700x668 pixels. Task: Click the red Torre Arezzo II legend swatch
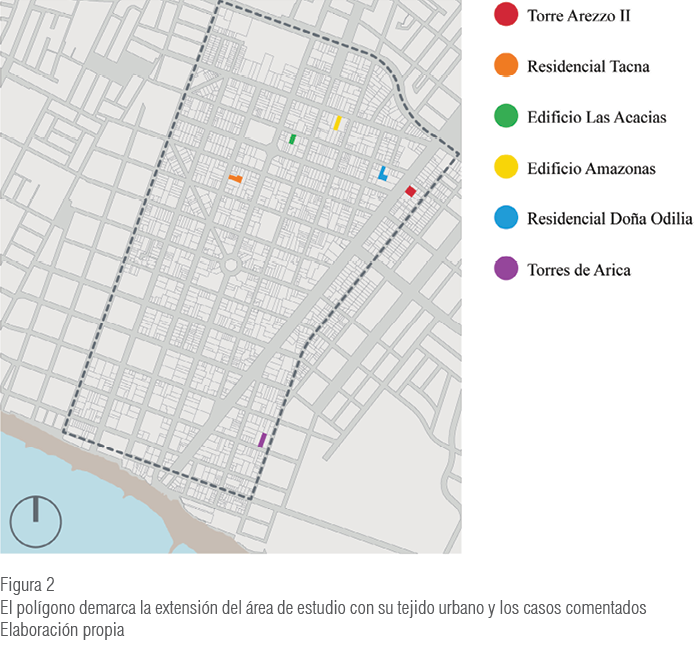(x=506, y=15)
